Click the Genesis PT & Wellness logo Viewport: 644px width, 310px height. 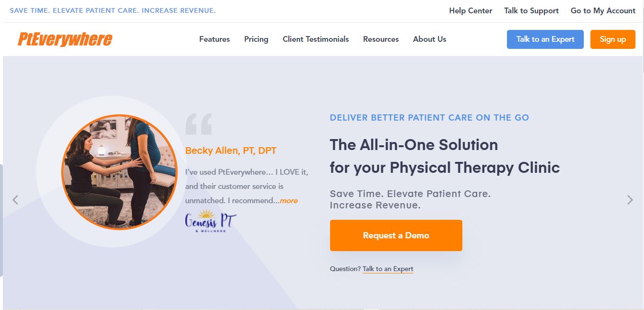(x=211, y=221)
